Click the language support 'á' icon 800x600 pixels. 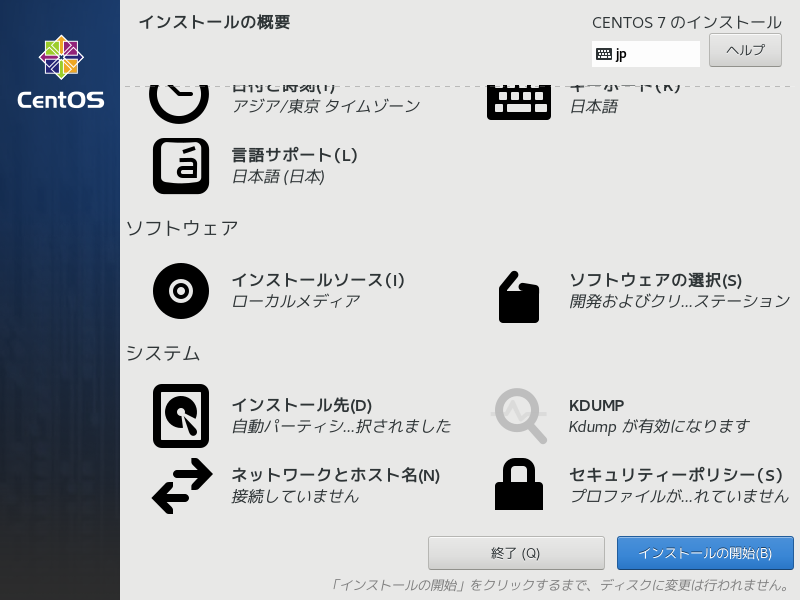pos(181,166)
